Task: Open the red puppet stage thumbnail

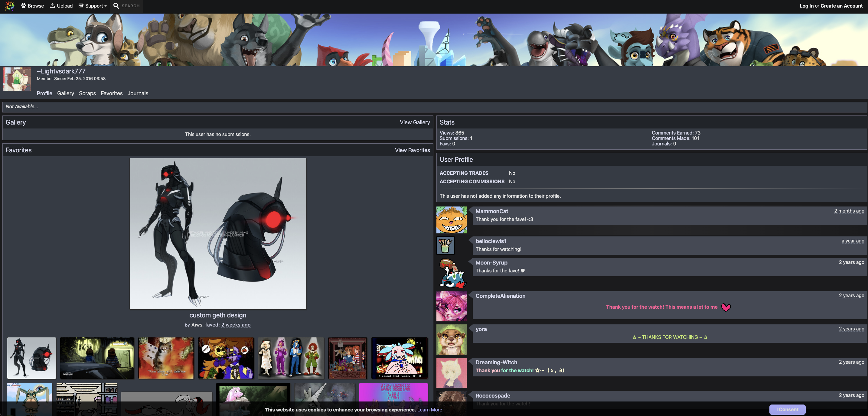Action: tap(348, 358)
